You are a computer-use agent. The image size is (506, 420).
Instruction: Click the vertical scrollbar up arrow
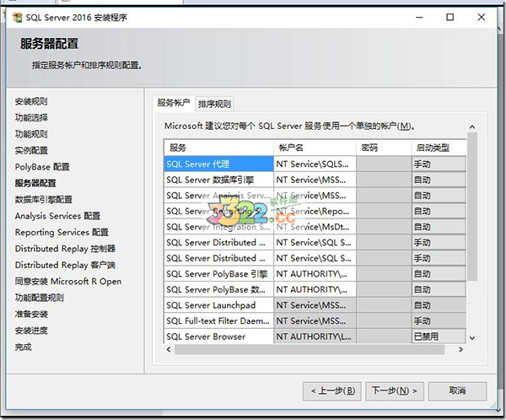[472, 127]
